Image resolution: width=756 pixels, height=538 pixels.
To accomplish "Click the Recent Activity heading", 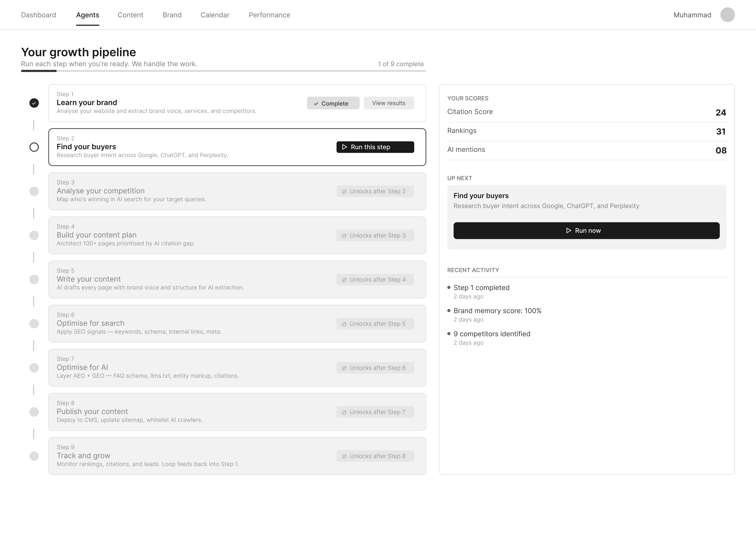I will coord(473,270).
